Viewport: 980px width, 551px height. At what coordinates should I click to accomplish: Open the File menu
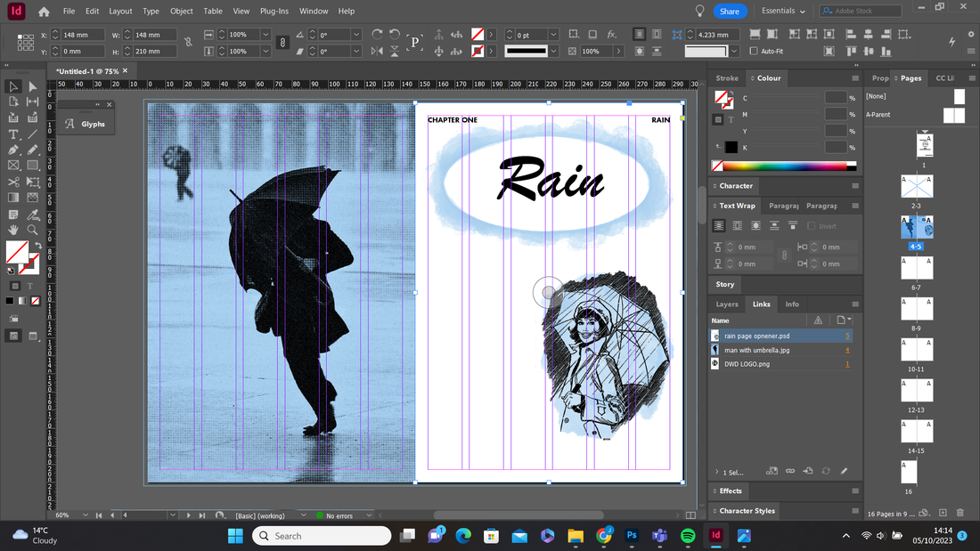pos(69,12)
